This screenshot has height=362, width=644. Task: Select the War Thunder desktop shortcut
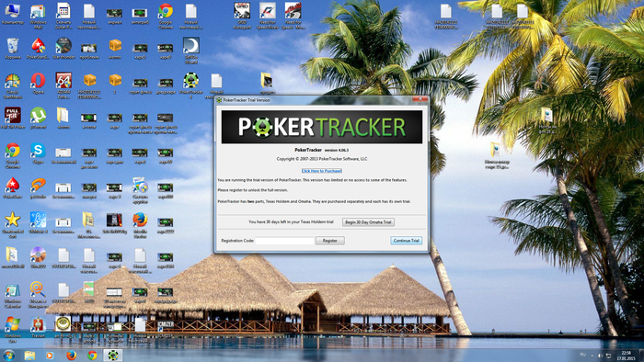[x=63, y=49]
